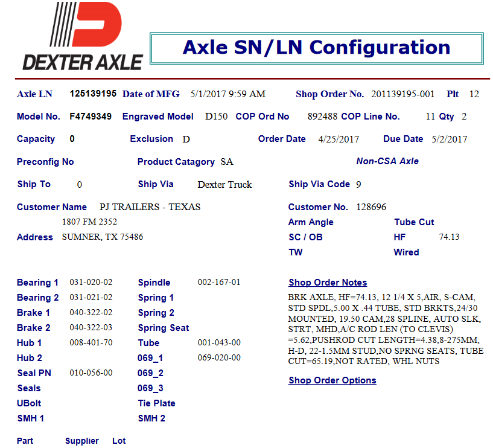Click the Bearing 2 part number 031-021-02
This screenshot has height=448, width=493.
pos(91,298)
